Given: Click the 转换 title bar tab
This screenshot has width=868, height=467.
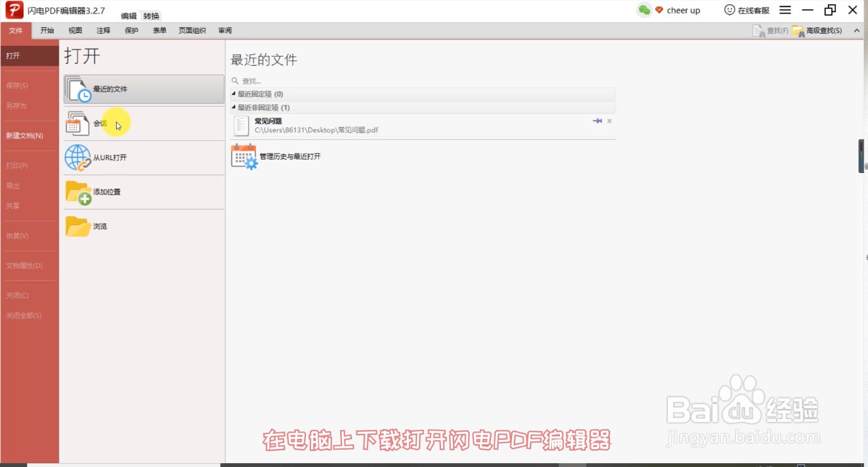Looking at the screenshot, I should [x=151, y=16].
